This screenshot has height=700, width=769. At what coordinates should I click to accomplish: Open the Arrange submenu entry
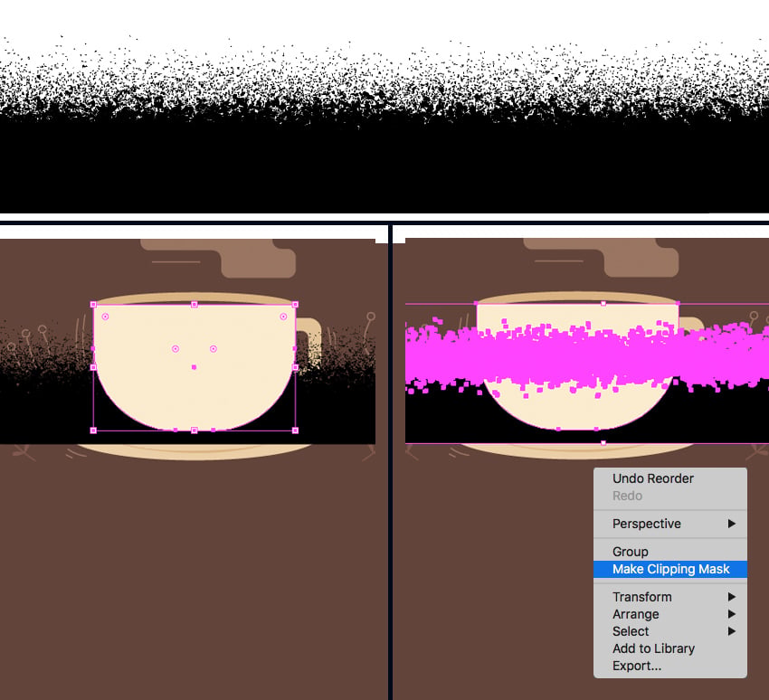669,614
